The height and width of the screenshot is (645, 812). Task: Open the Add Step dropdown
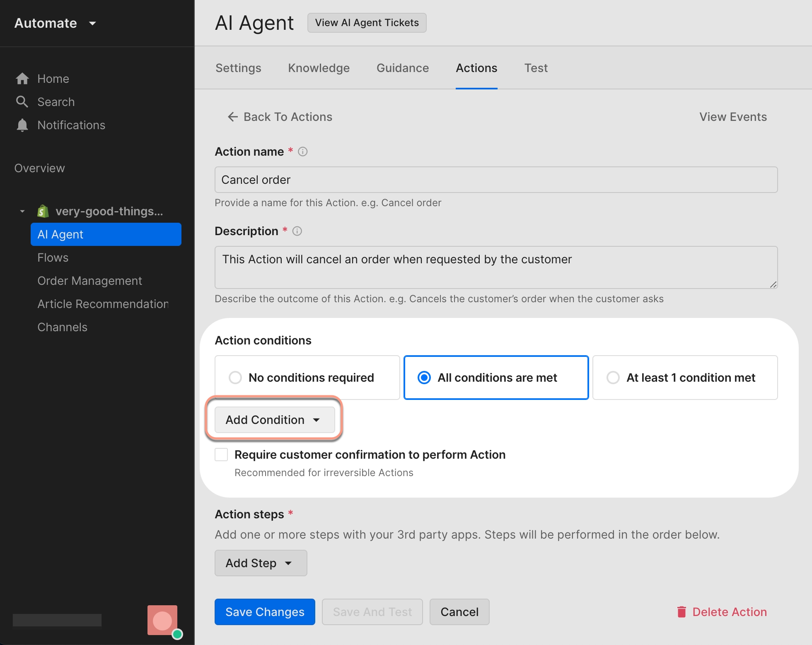click(x=261, y=563)
